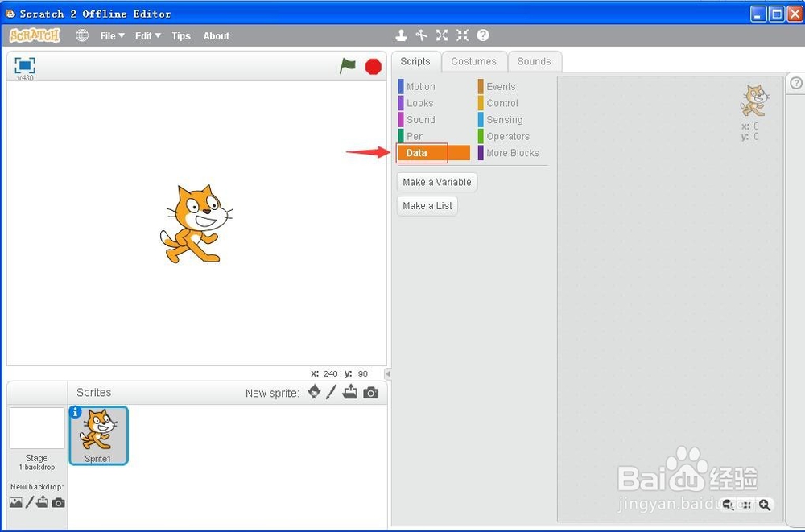The height and width of the screenshot is (532, 805).
Task: Select the Sprite1 thumbnail
Action: pyautogui.click(x=98, y=435)
